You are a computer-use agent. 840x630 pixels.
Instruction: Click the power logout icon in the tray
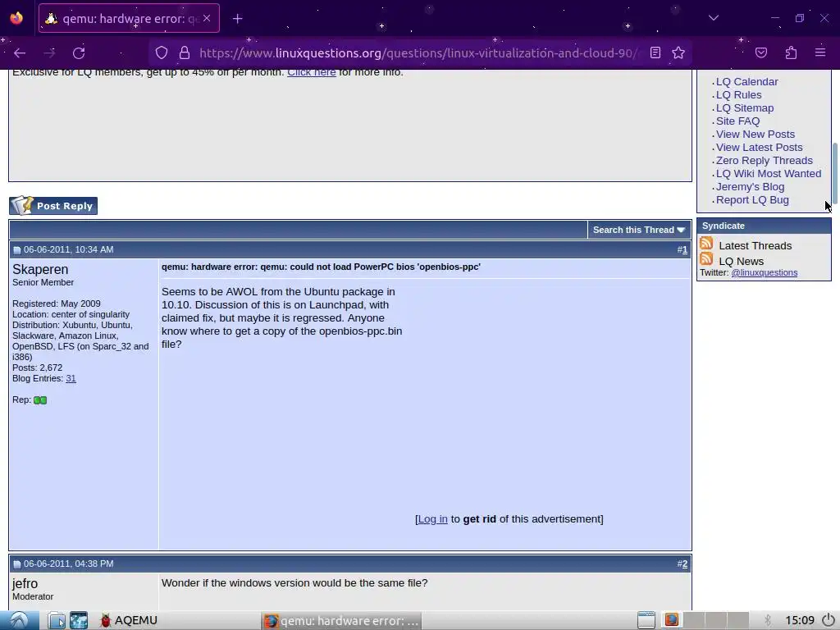(829, 620)
